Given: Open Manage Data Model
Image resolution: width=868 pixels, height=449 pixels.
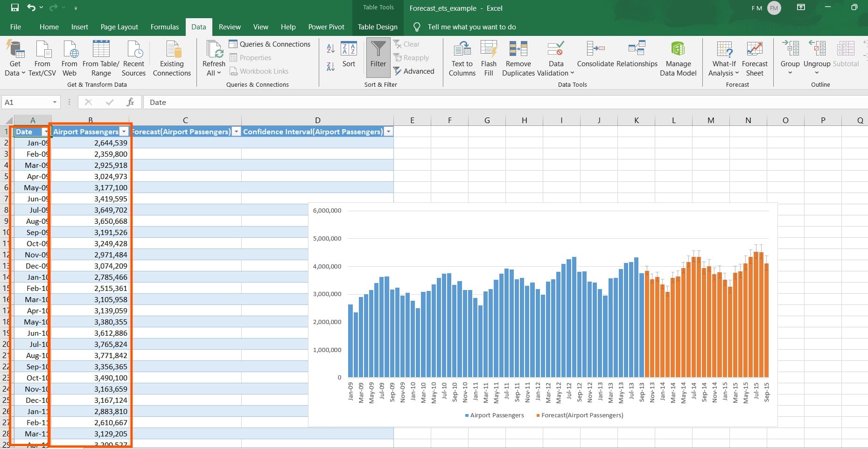Looking at the screenshot, I should pos(678,57).
